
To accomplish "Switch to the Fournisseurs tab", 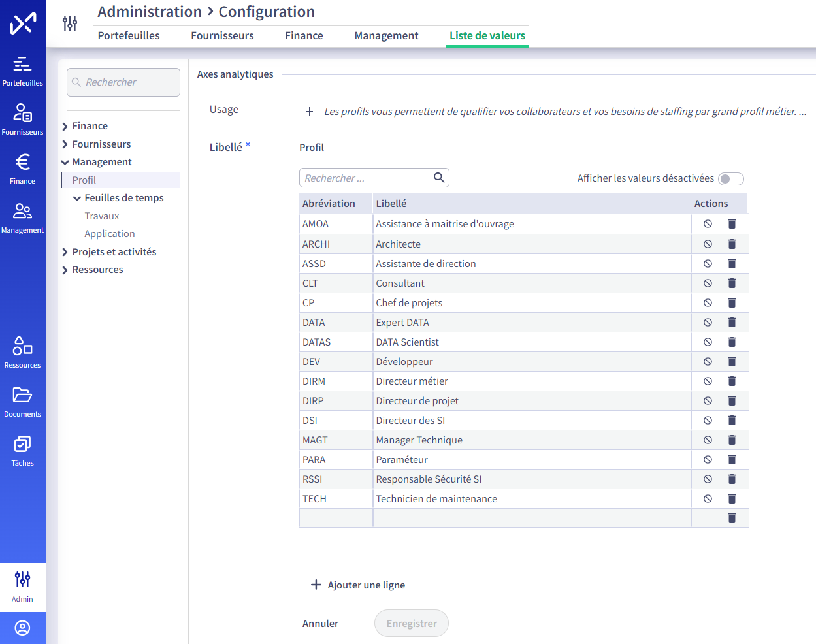I will pyautogui.click(x=222, y=36).
